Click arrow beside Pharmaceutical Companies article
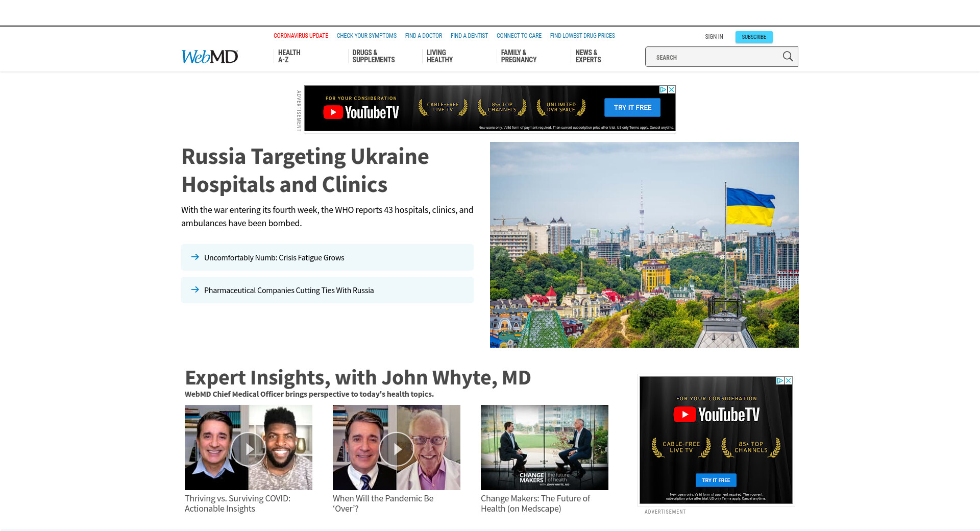 [195, 290]
